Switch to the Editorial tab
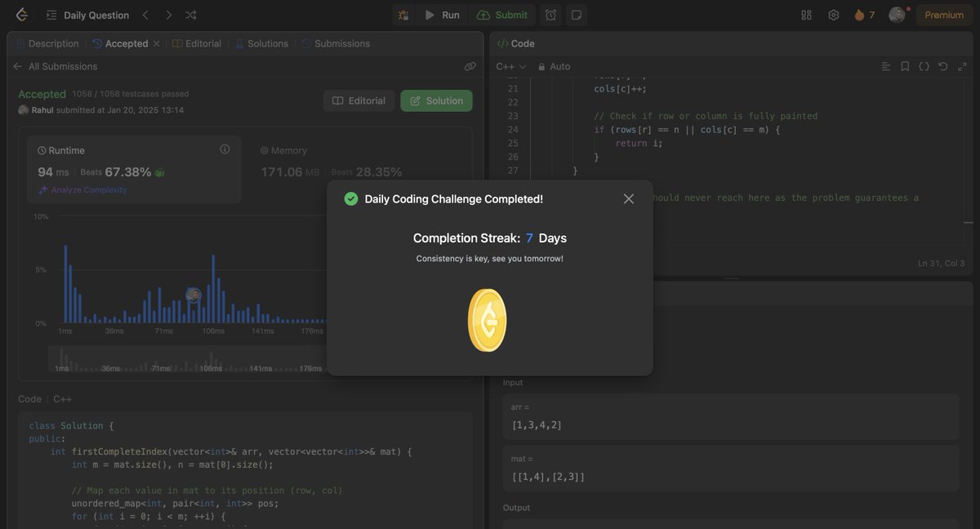This screenshot has width=980, height=529. click(197, 43)
